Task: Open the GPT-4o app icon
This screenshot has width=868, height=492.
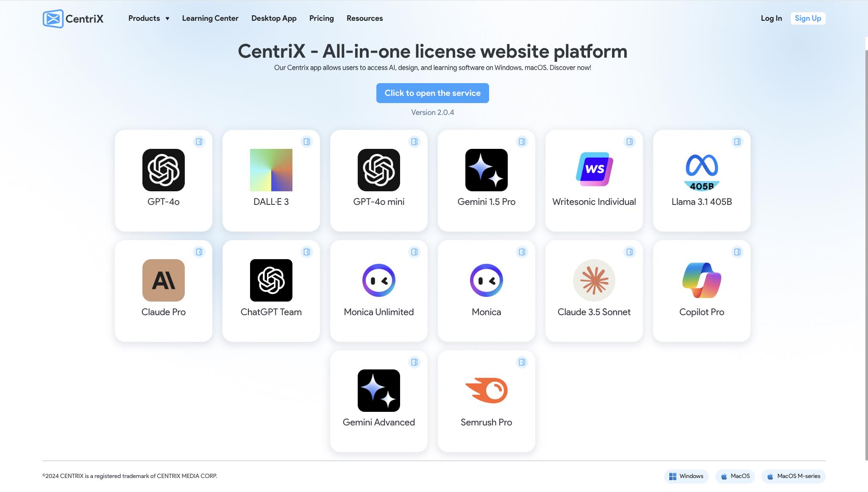Action: pos(163,170)
